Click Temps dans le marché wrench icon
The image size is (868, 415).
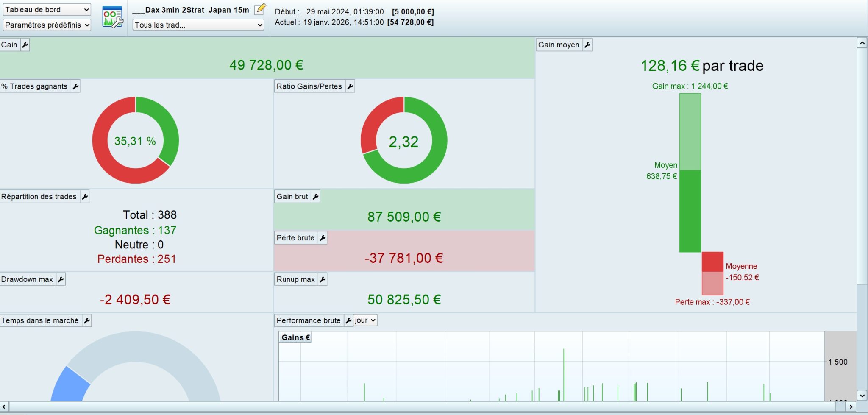click(x=86, y=321)
